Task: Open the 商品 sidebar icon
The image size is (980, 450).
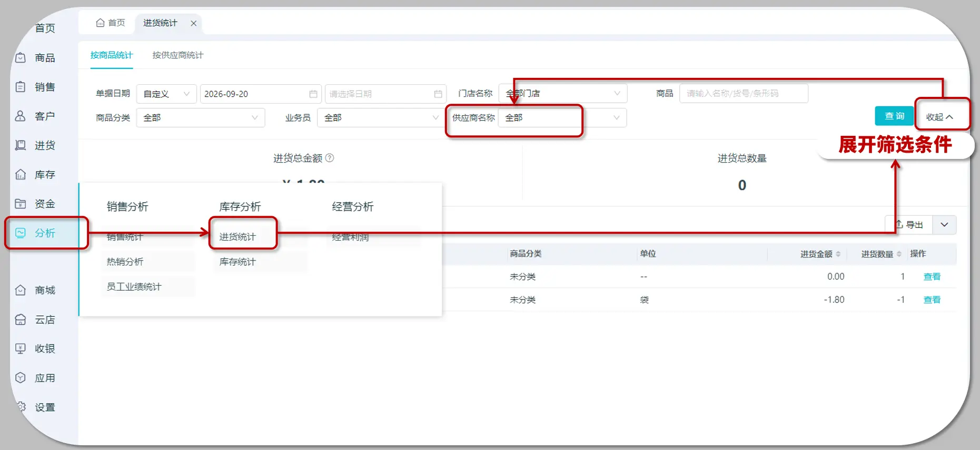Action: 21,58
